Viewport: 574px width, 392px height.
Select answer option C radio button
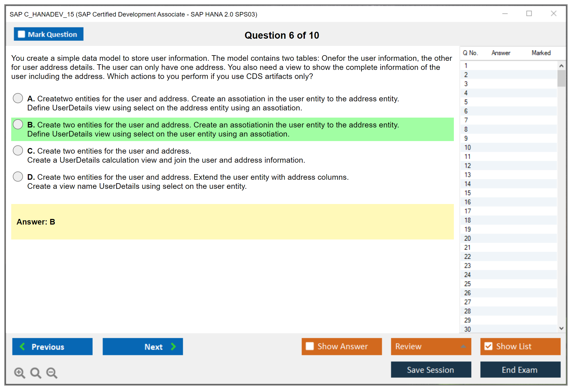click(x=18, y=150)
